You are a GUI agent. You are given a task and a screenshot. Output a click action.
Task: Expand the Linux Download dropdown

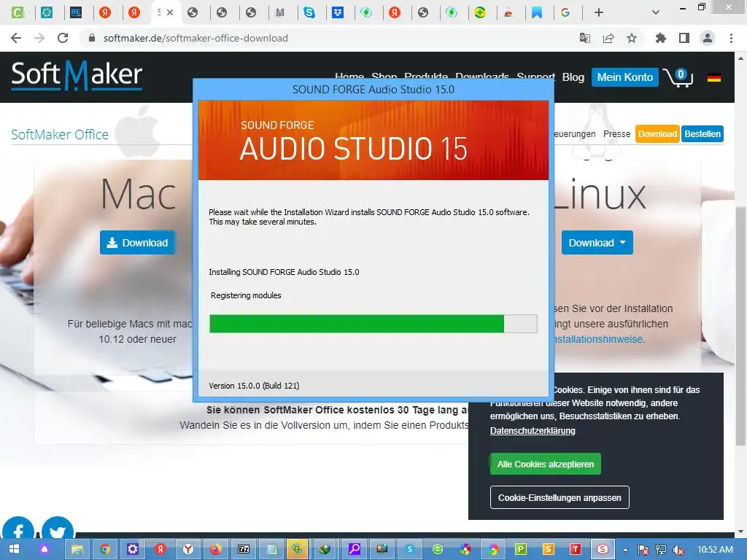pos(597,243)
